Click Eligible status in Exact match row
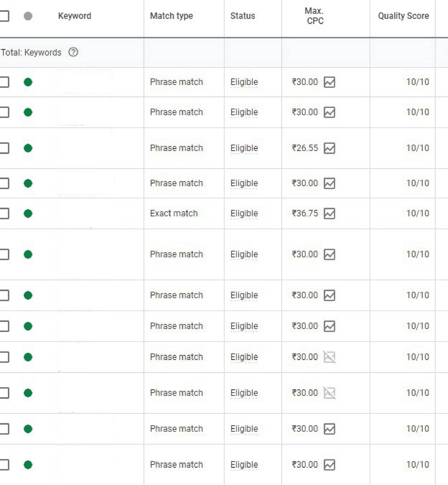This screenshot has height=485, width=448. click(x=244, y=213)
